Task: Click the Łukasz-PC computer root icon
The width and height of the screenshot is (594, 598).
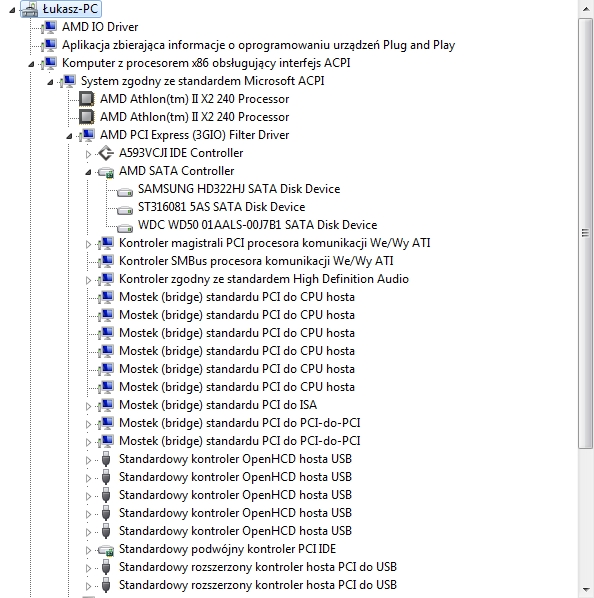Action: pos(30,9)
